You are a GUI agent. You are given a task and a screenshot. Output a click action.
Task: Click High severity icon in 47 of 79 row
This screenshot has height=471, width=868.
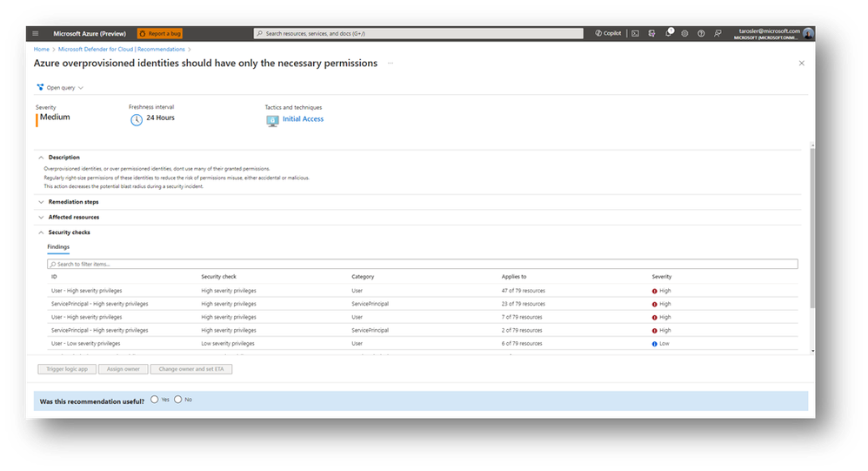tap(654, 291)
